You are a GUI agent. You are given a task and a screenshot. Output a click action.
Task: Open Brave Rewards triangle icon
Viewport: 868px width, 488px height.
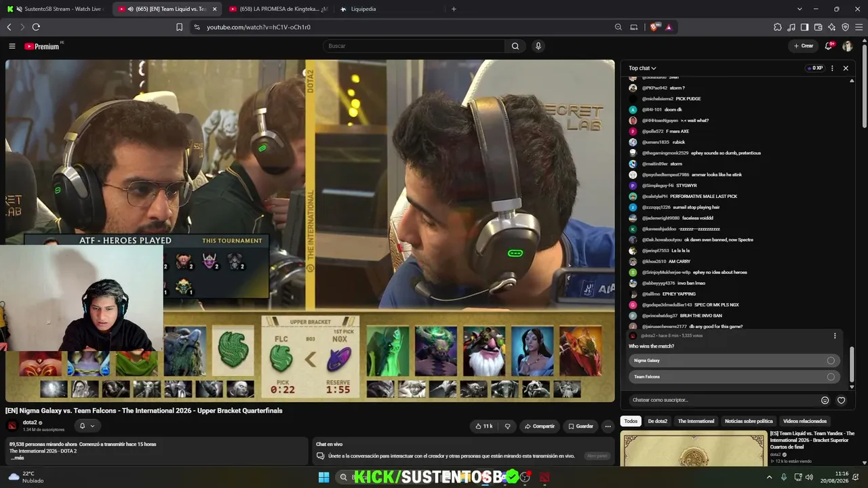tap(669, 27)
